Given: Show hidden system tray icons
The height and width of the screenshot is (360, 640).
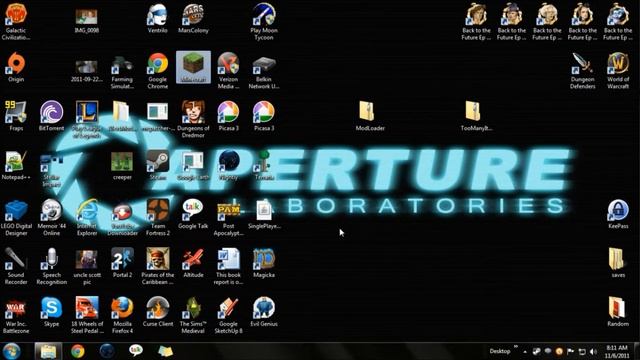Looking at the screenshot, I should (x=525, y=351).
